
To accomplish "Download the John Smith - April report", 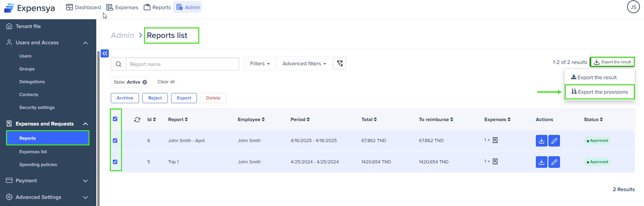I will pos(542,141).
